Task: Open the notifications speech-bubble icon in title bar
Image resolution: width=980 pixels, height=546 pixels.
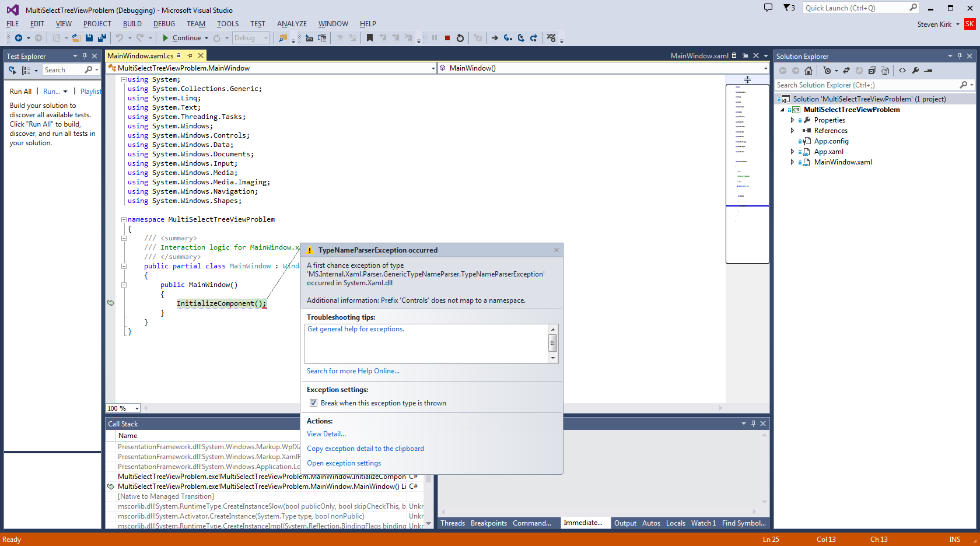Action: [x=768, y=8]
